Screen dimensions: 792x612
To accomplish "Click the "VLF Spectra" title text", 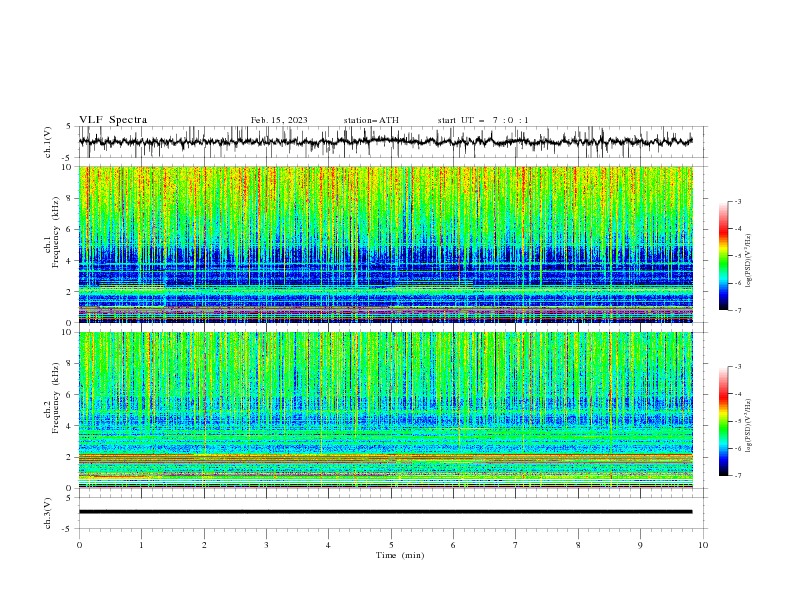I will point(113,120).
